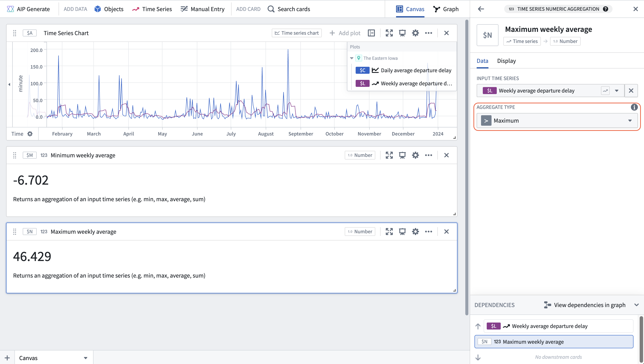Viewport: 644px width, 364px height.
Task: Open more options on Minimum weekly average
Action: coord(428,155)
